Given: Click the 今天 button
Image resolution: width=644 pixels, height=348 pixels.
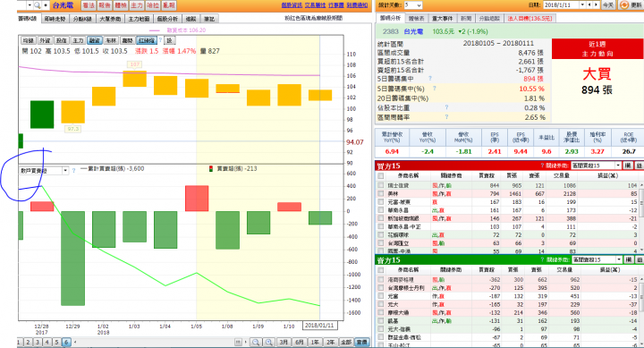Looking at the screenshot, I should [608, 5].
